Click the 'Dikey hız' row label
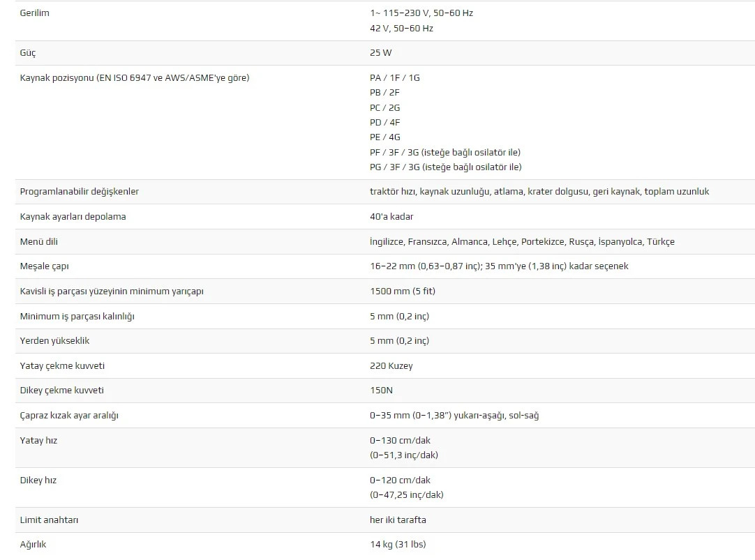This screenshot has width=755, height=560. coord(38,480)
